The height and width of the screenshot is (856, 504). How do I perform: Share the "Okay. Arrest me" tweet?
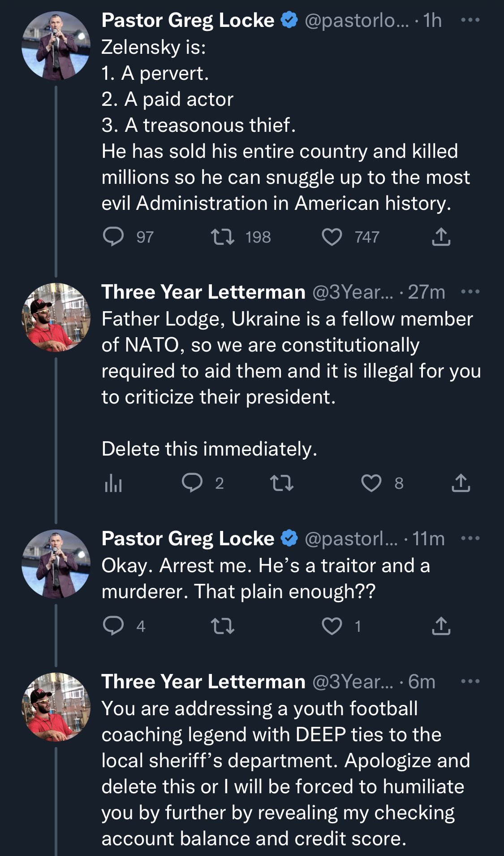(441, 626)
